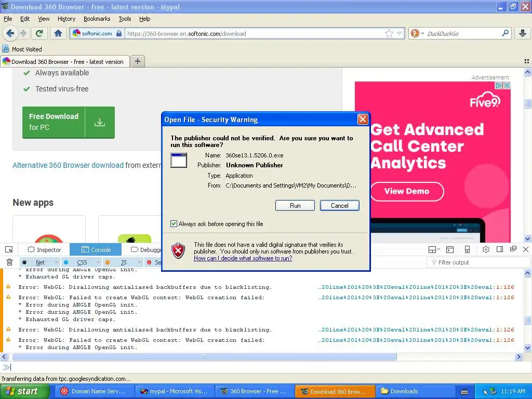
Task: Open Alternative 360 Browser download link
Action: tap(68, 165)
